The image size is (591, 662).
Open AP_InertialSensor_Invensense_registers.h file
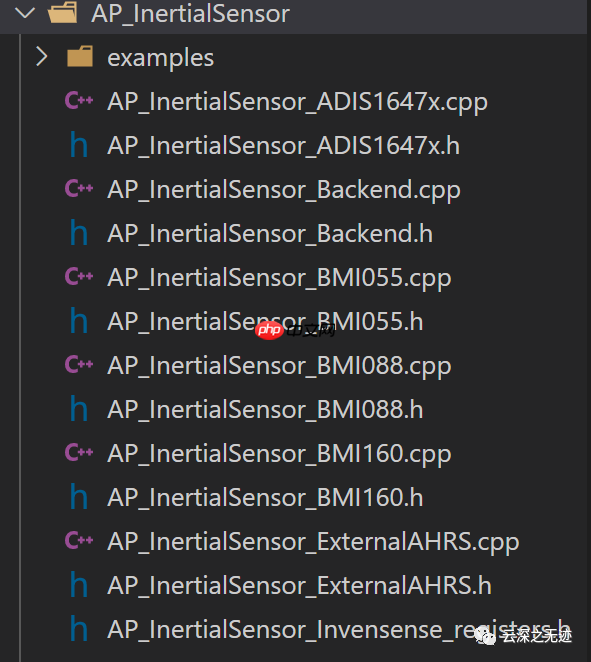(339, 630)
